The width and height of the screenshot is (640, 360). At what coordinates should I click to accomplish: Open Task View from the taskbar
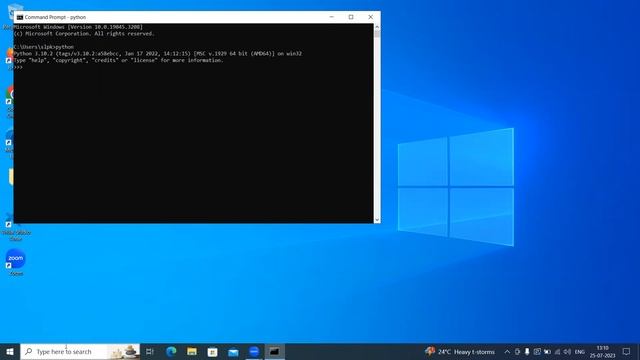point(150,351)
